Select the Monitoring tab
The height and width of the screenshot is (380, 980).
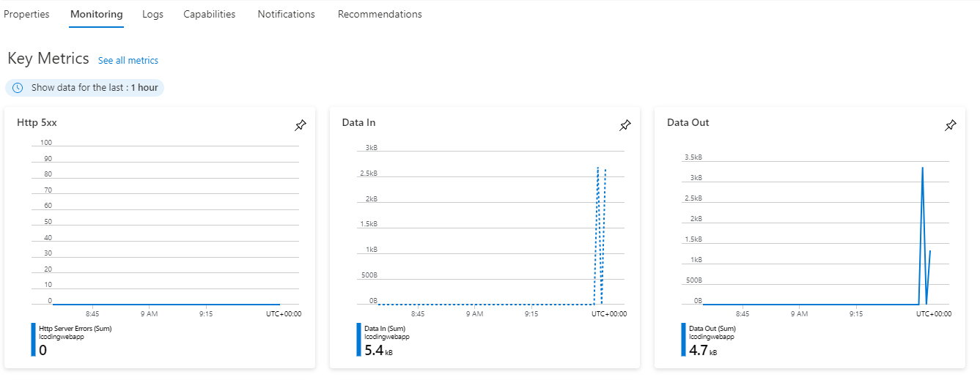point(97,14)
